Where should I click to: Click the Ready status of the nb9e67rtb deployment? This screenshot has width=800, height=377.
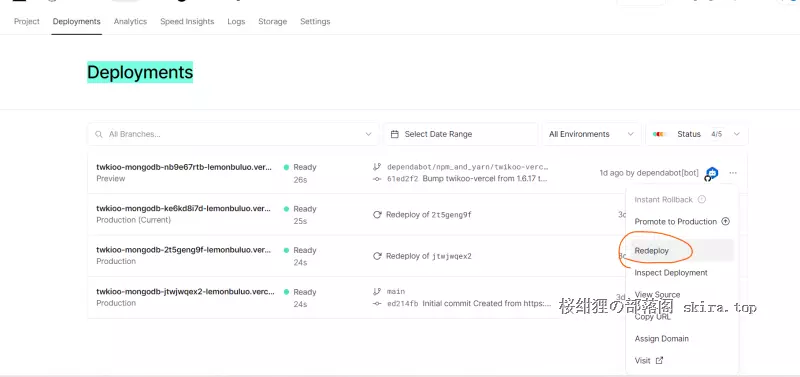(x=300, y=167)
